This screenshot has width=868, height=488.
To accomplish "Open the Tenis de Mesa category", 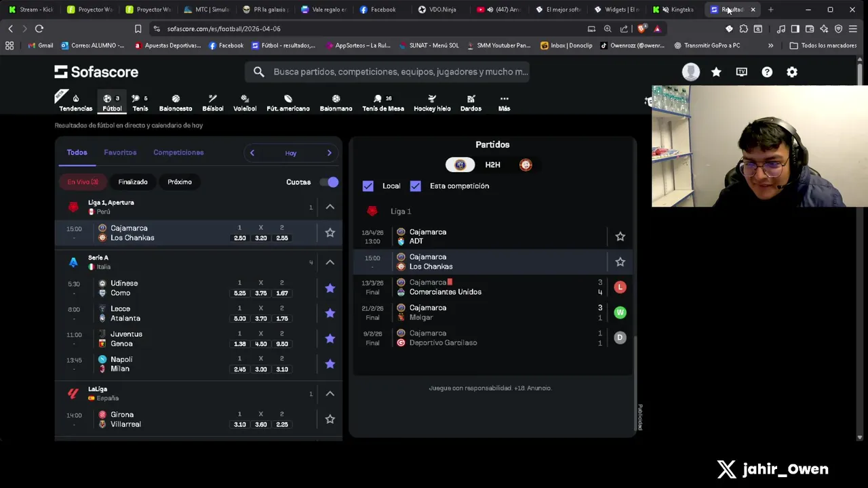I will click(x=383, y=103).
